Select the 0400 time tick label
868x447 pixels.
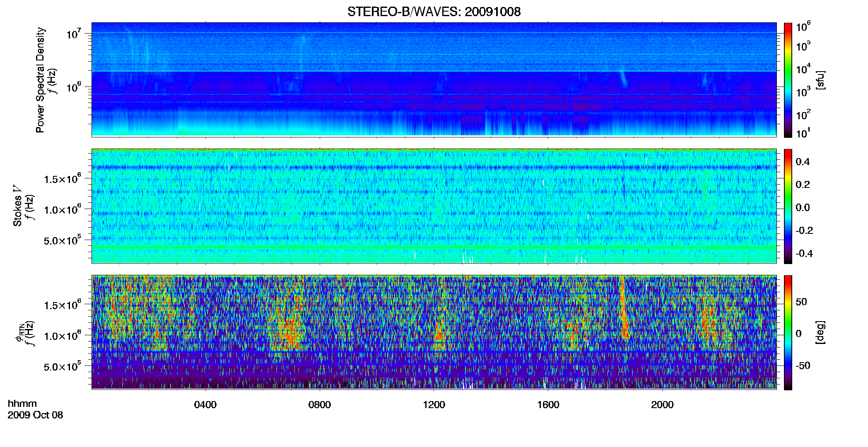[205, 405]
